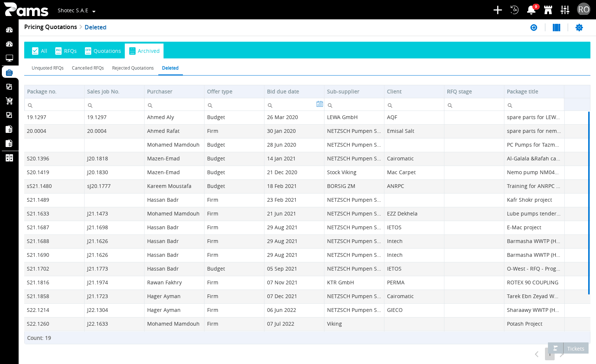Click the Pricing Quotations breadcrumb

pyautogui.click(x=51, y=27)
